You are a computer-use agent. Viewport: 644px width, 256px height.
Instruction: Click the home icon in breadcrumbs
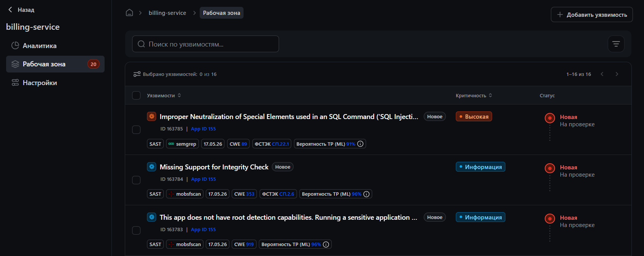coord(129,13)
